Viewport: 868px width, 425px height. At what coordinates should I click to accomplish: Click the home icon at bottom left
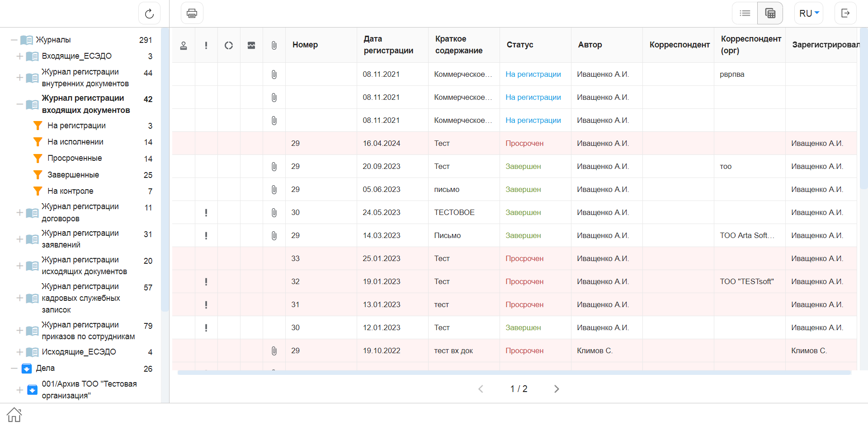click(x=14, y=414)
